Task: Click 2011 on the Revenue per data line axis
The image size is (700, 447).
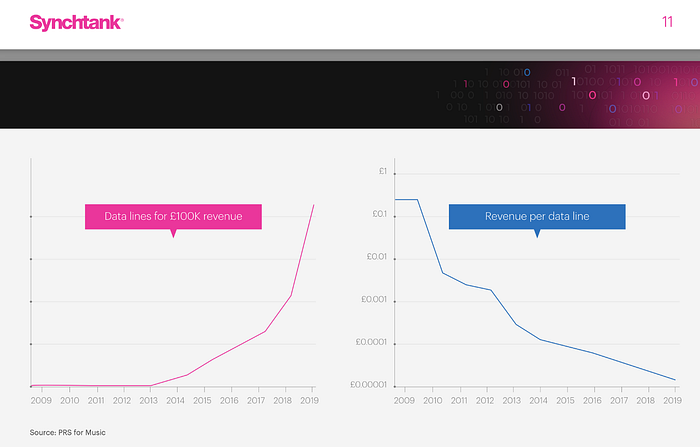Action: [x=459, y=401]
